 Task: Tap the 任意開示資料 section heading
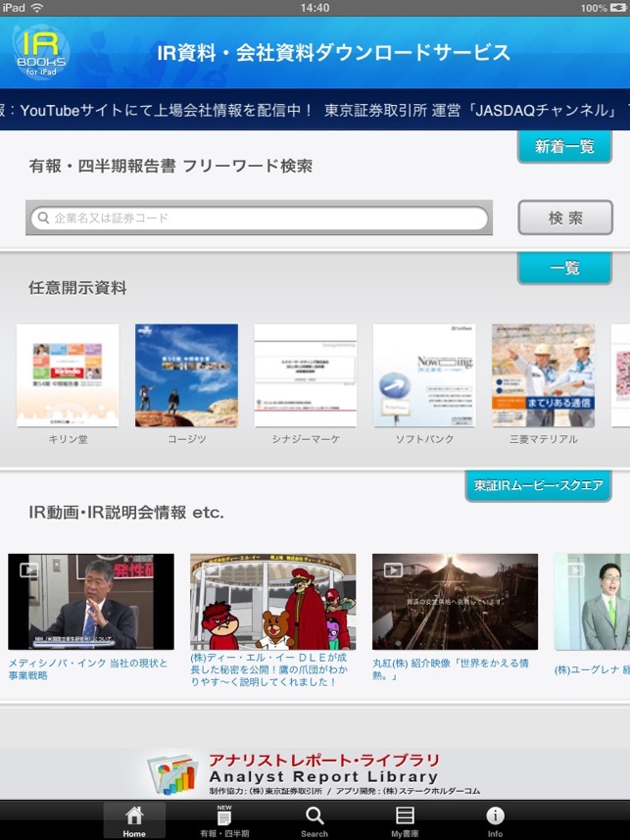coord(77,288)
